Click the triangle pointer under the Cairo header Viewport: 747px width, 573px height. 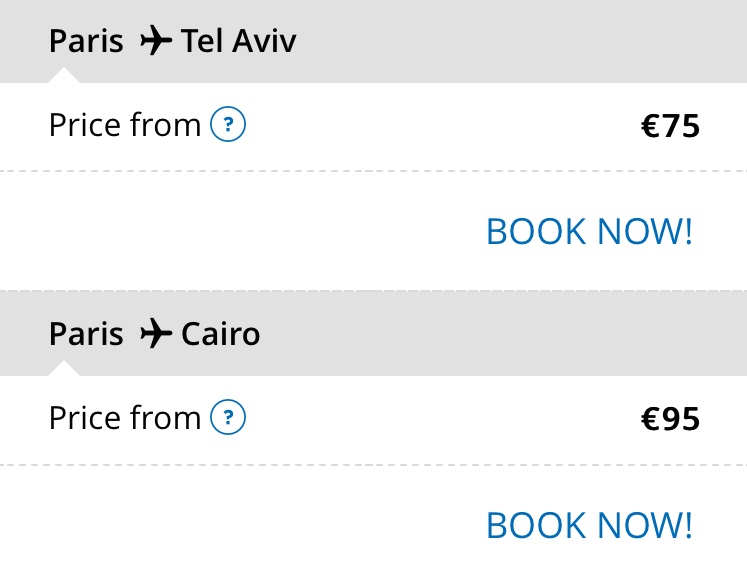[x=63, y=369]
